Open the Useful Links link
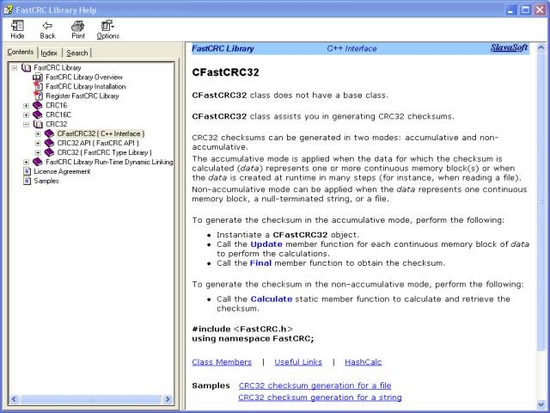This screenshot has width=550, height=413. (298, 362)
